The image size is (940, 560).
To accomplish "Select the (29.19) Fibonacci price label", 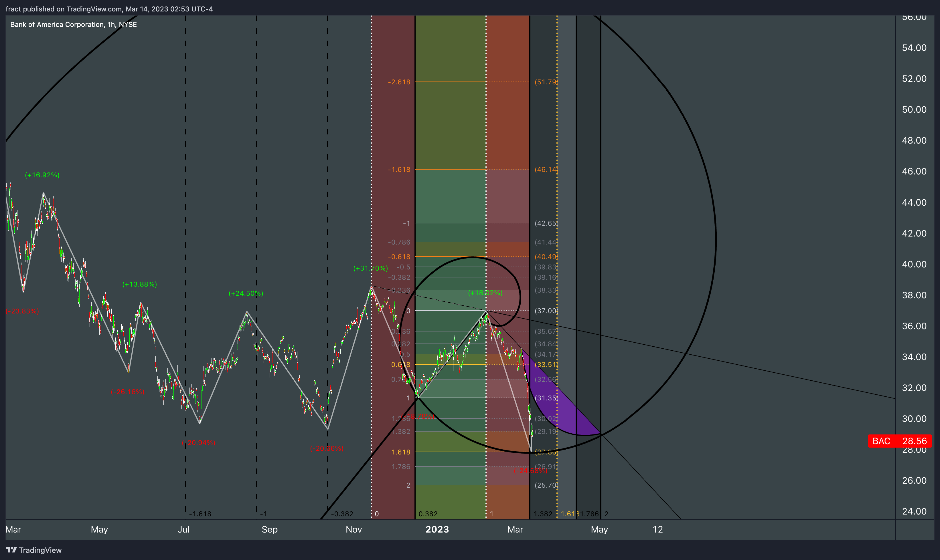I will 546,431.
